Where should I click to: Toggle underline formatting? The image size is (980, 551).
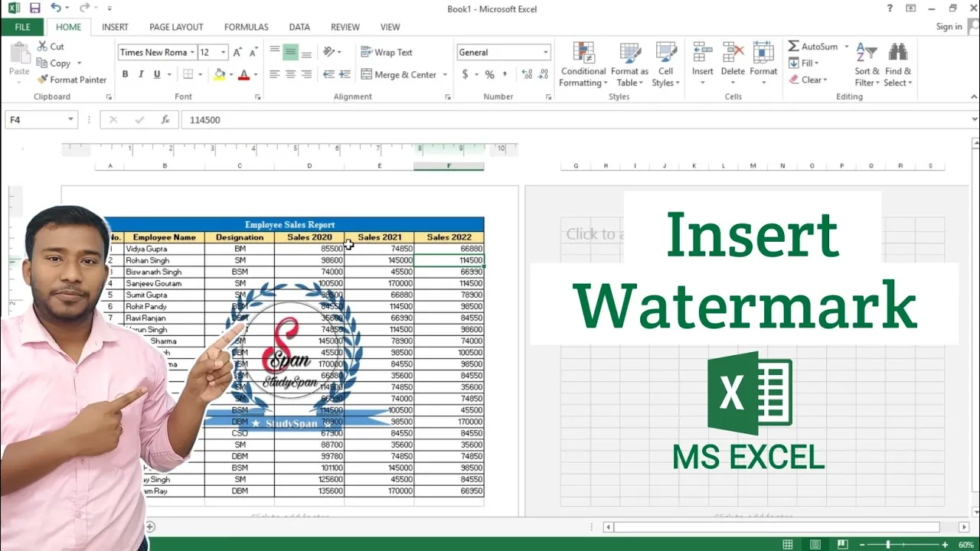tap(157, 74)
